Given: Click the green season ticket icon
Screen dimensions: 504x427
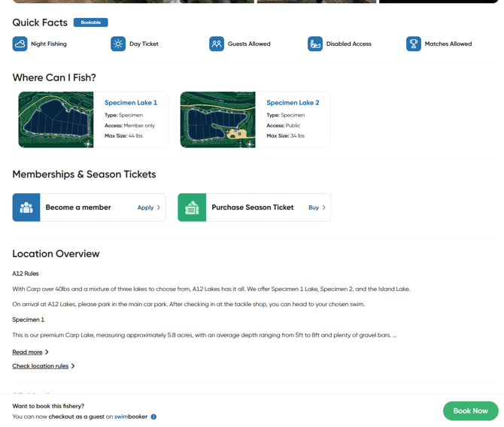Looking at the screenshot, I should pos(192,207).
